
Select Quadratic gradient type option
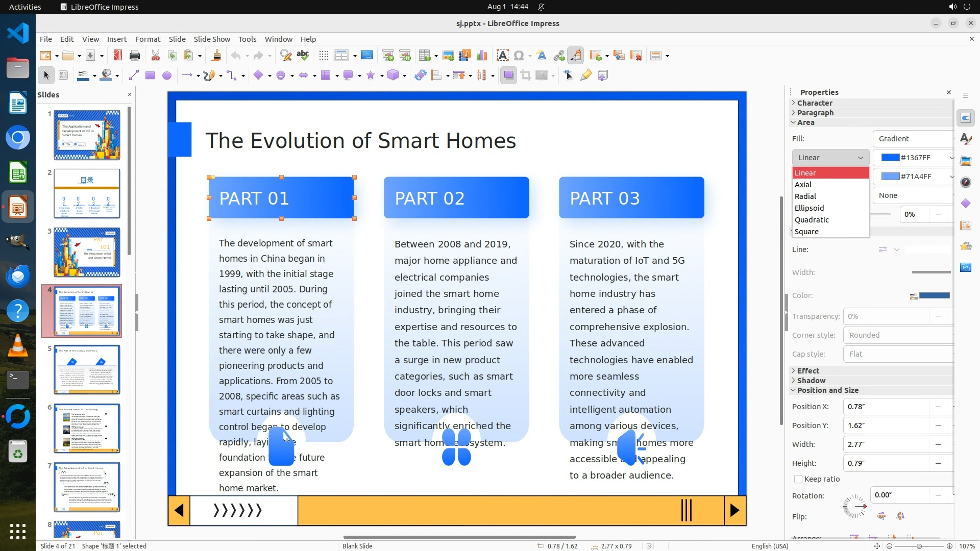pyautogui.click(x=811, y=220)
